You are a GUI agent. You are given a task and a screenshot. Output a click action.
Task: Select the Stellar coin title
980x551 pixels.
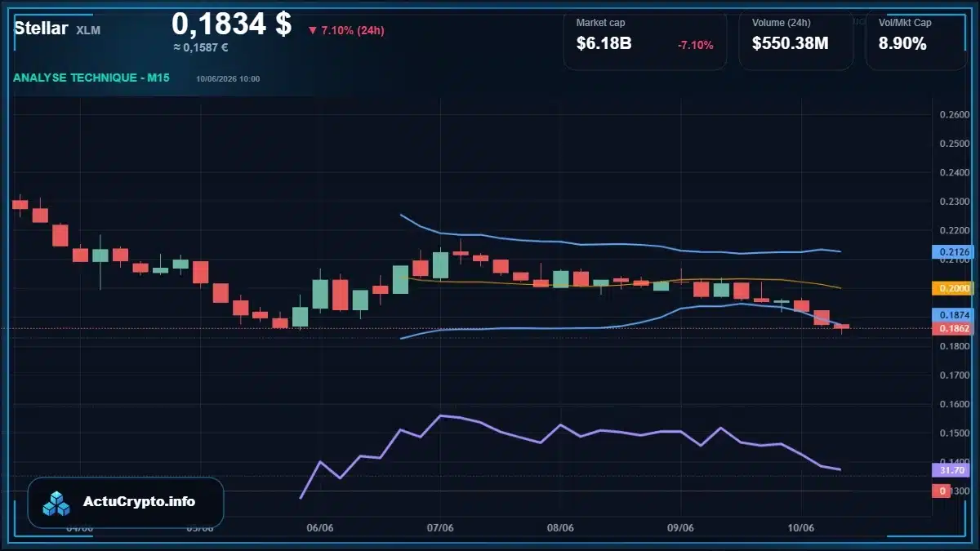[41, 29]
